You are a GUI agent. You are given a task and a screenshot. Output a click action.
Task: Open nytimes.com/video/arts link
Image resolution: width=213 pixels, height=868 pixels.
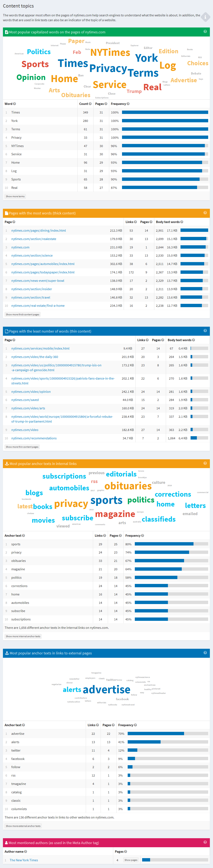(x=28, y=408)
